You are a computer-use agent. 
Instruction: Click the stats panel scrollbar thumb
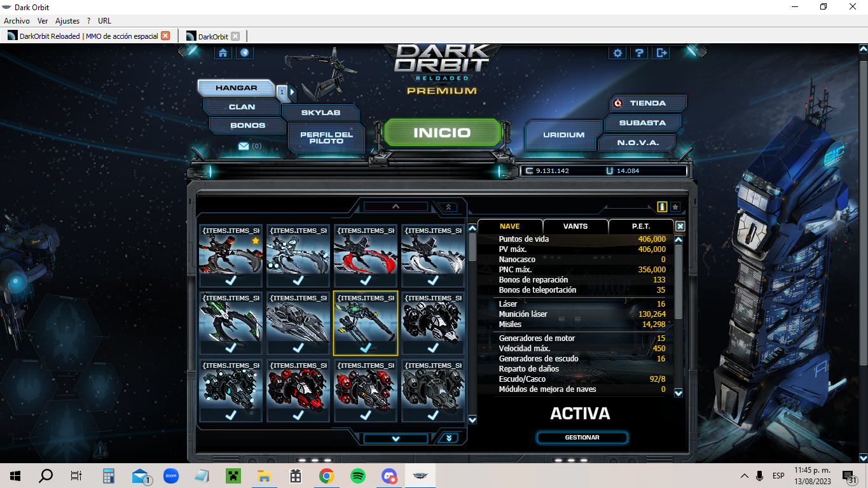tap(679, 282)
